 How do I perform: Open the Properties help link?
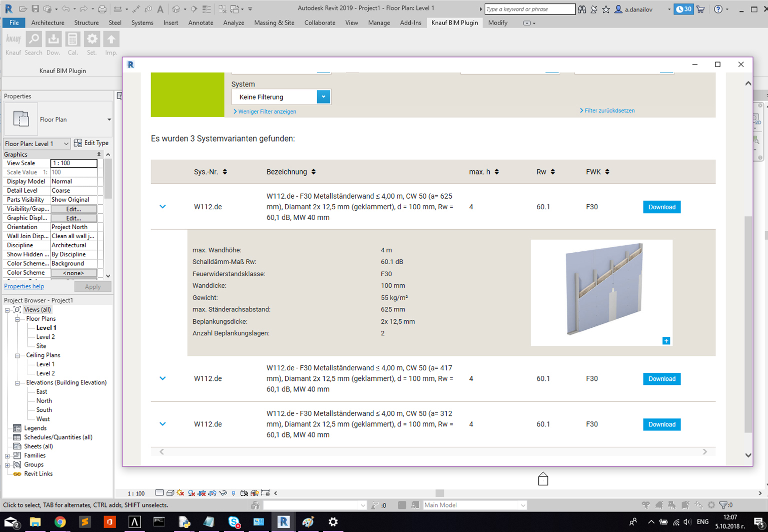click(24, 286)
